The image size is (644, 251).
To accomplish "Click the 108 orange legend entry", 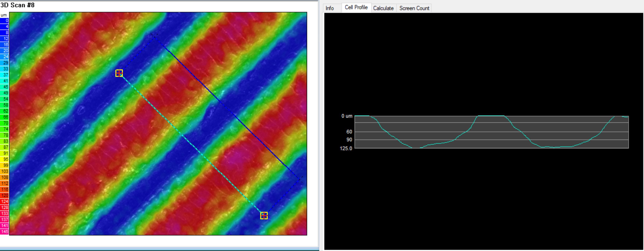I will click(4, 177).
